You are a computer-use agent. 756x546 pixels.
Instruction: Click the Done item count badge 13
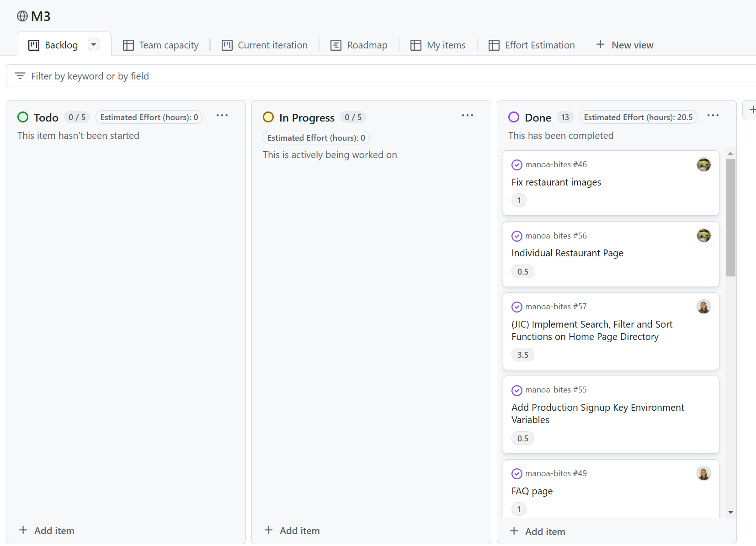(565, 117)
